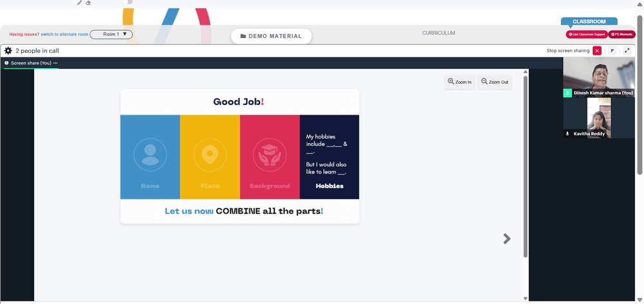This screenshot has height=304, width=644.
Task: Click the slide scrollbar up arrow
Action: 525,72
